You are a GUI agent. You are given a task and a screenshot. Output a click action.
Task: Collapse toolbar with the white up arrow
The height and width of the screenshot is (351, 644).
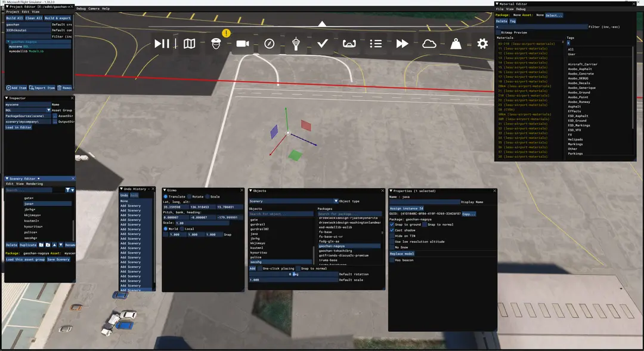323,24
